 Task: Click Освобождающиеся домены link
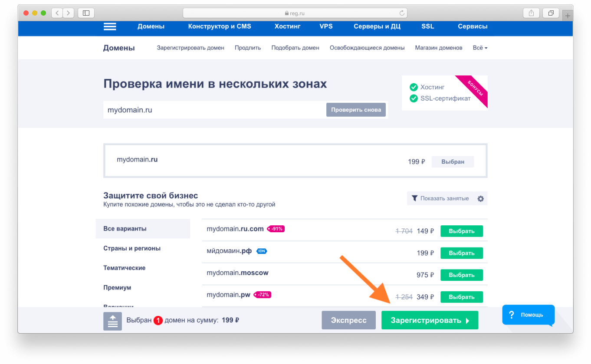coord(367,48)
